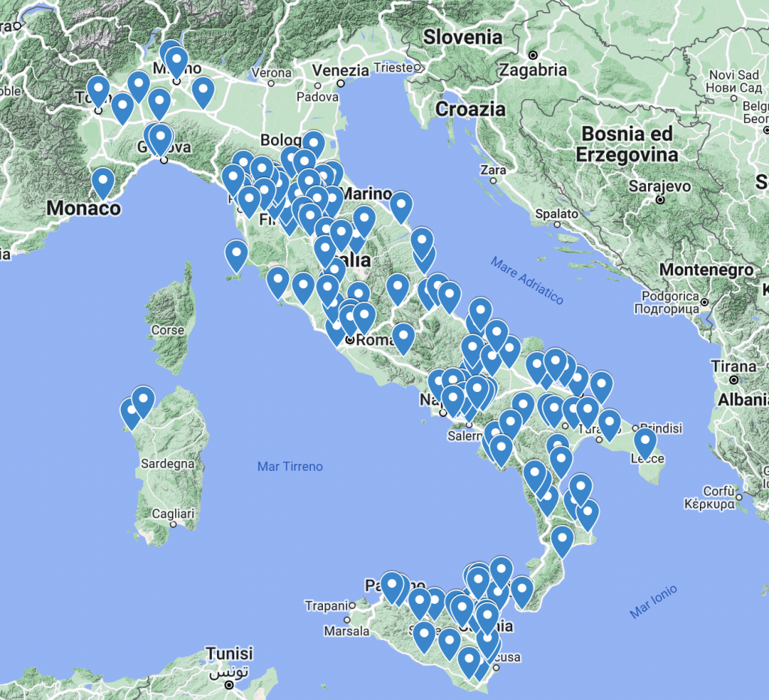Click the map pin just above the Monaco label
This screenshot has height=700, width=769.
(x=103, y=182)
